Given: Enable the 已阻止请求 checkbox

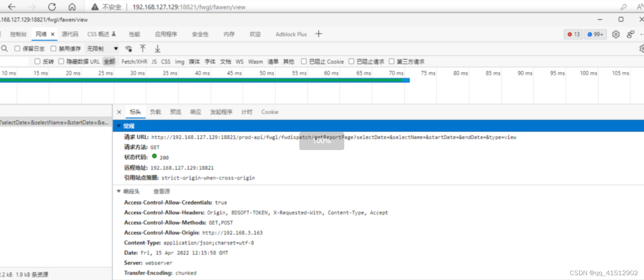Looking at the screenshot, I should [x=351, y=62].
